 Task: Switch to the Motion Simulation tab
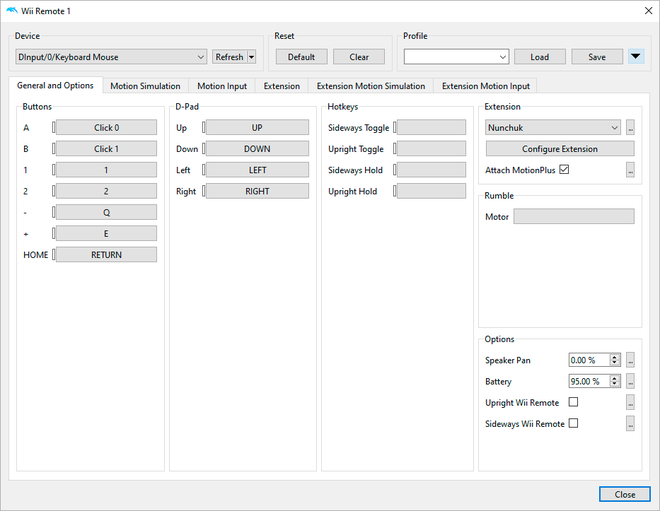(x=145, y=86)
